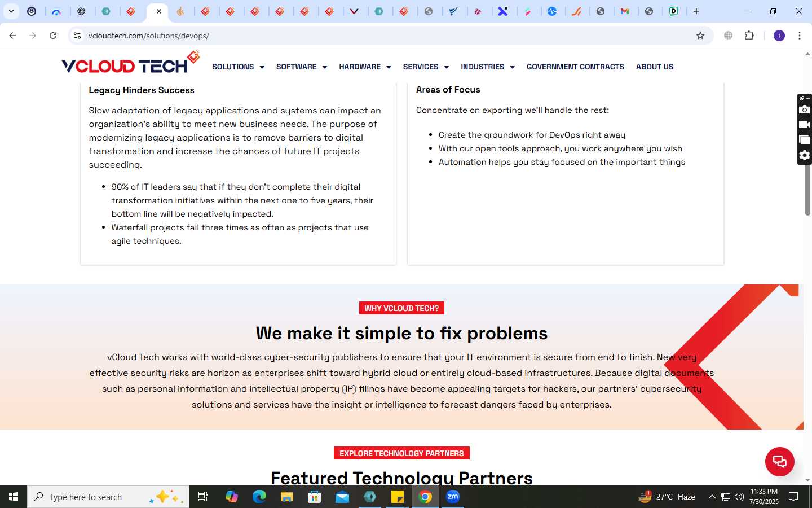Click "Featured Technology Partners" heading
The width and height of the screenshot is (812, 508).
coord(401,478)
